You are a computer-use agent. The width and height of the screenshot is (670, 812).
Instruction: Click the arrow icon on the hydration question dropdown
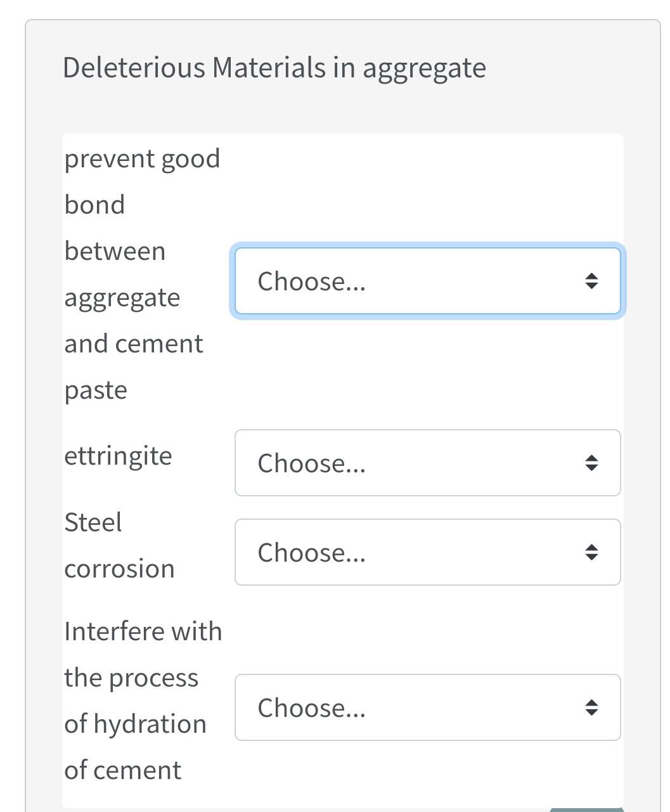pyautogui.click(x=591, y=708)
